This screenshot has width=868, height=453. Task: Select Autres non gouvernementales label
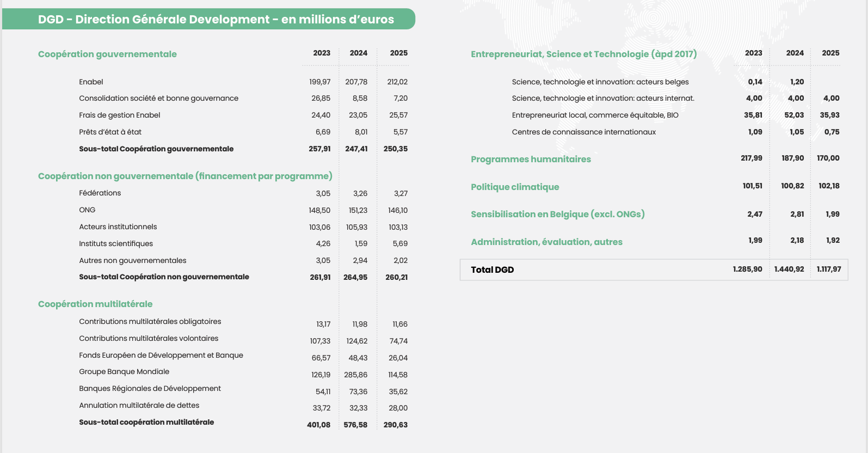coord(133,260)
